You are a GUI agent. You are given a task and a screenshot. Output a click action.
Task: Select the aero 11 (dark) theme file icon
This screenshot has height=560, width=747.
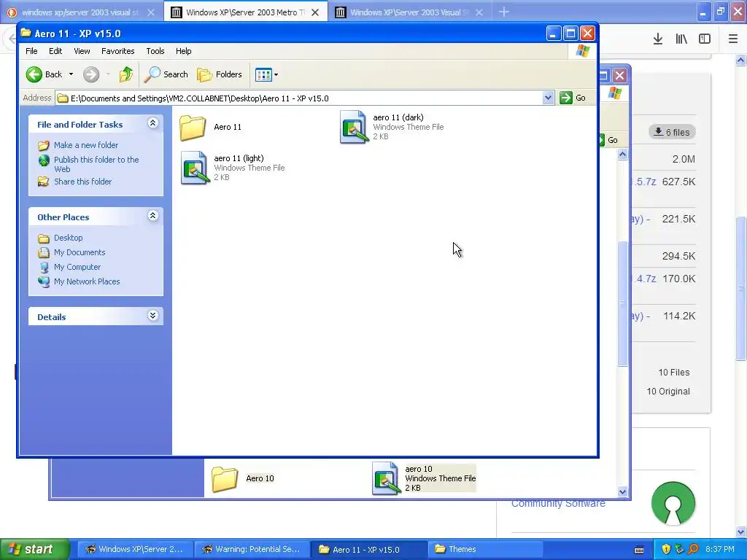click(354, 127)
